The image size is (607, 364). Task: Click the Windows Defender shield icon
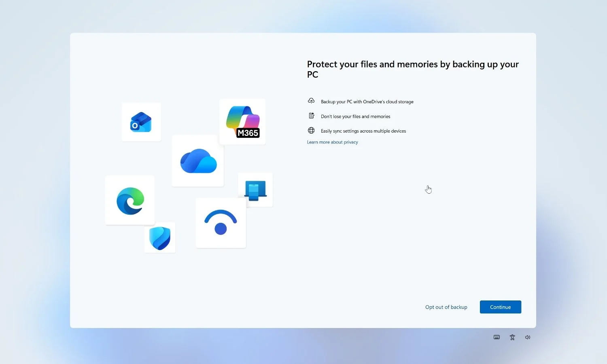160,238
